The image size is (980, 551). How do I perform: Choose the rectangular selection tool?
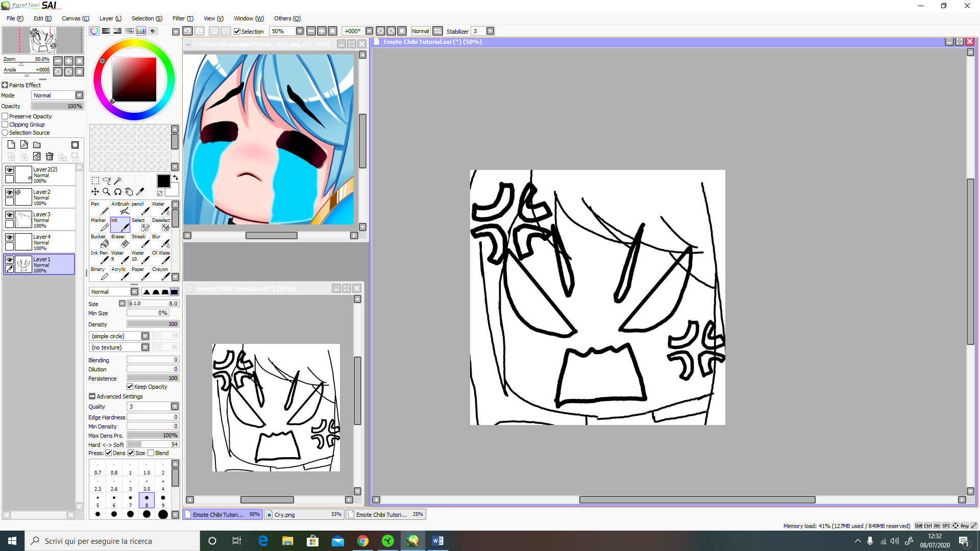(95, 181)
